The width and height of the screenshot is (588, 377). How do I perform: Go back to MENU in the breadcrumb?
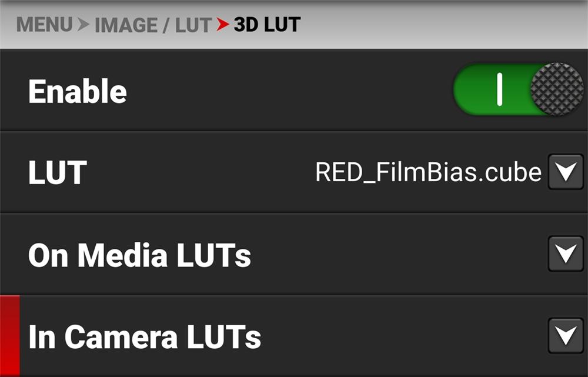[44, 25]
